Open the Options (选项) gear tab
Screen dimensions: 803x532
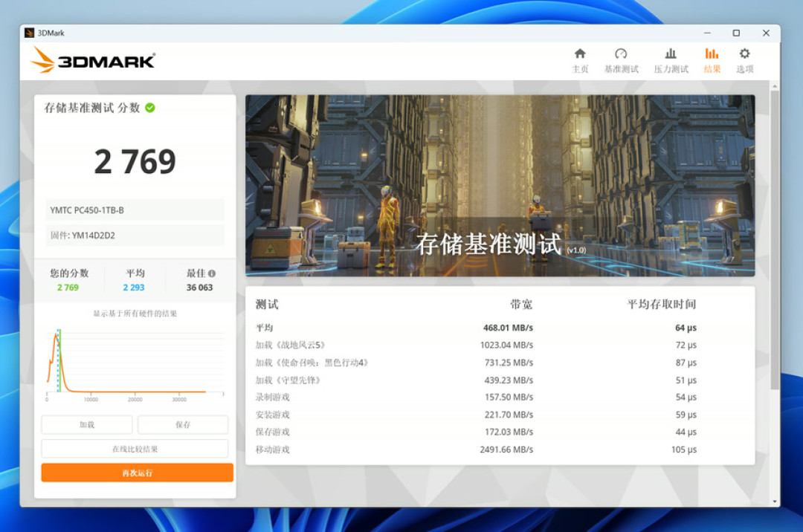744,60
